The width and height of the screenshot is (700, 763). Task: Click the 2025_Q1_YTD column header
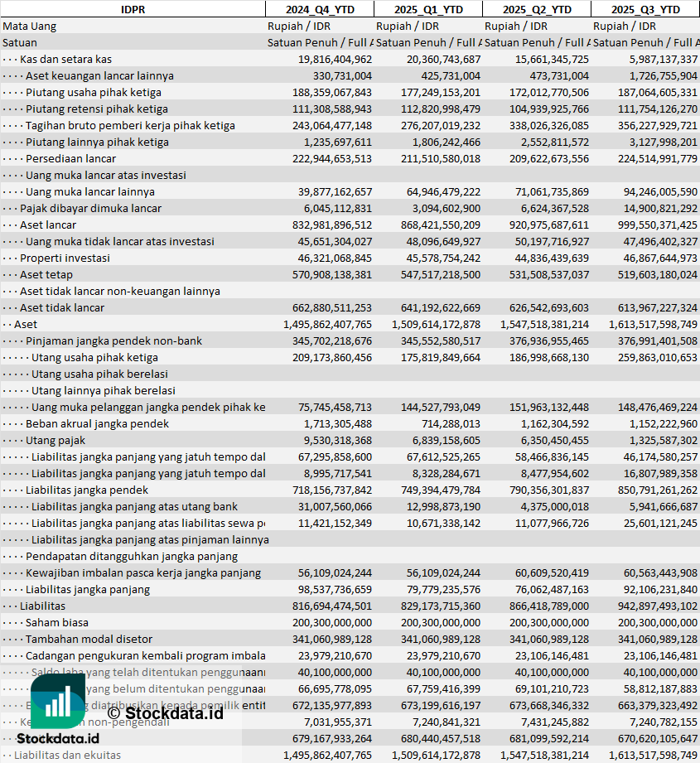click(x=428, y=9)
